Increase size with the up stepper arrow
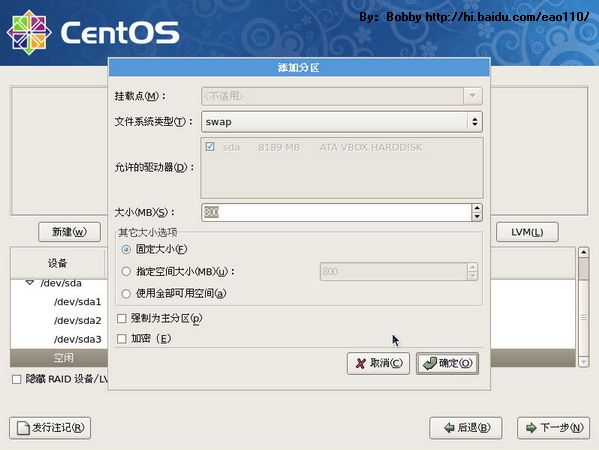This screenshot has width=599, height=450. (x=477, y=208)
